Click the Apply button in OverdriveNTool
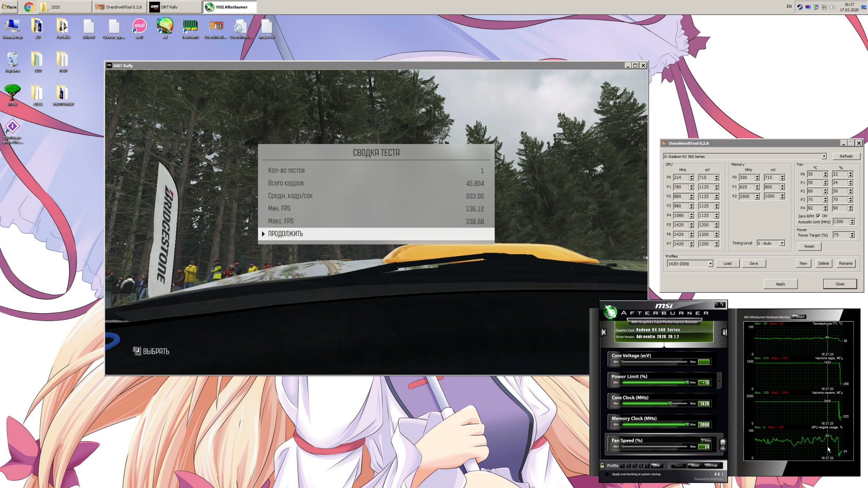 [x=780, y=284]
